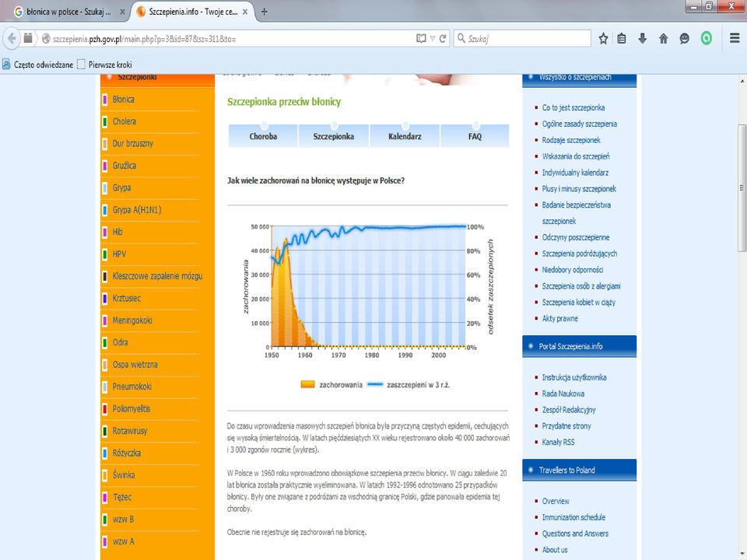Viewport: 747px width, 560px height.
Task: Bookmark this page with the star icon
Action: pos(603,39)
